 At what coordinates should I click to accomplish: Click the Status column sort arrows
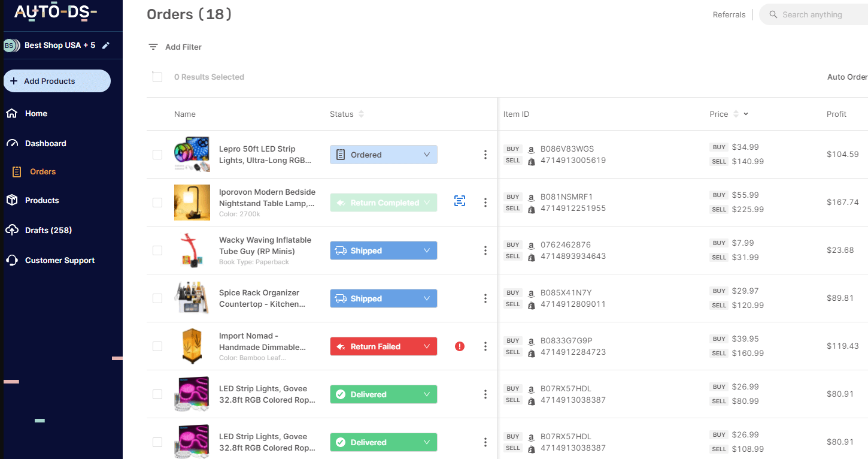(361, 114)
